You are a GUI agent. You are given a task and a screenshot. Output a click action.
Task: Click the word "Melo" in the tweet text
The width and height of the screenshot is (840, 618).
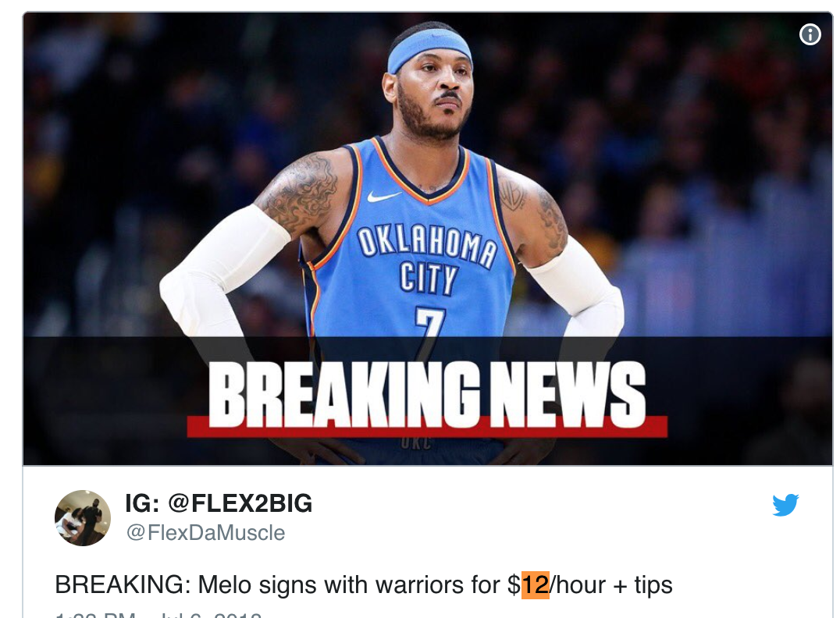(x=225, y=584)
